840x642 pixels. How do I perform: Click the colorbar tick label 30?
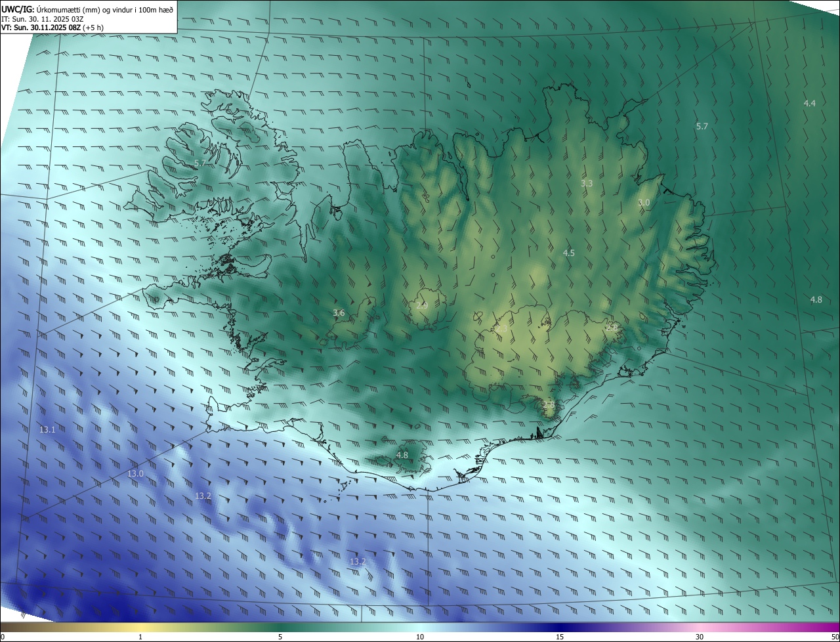[x=700, y=637]
